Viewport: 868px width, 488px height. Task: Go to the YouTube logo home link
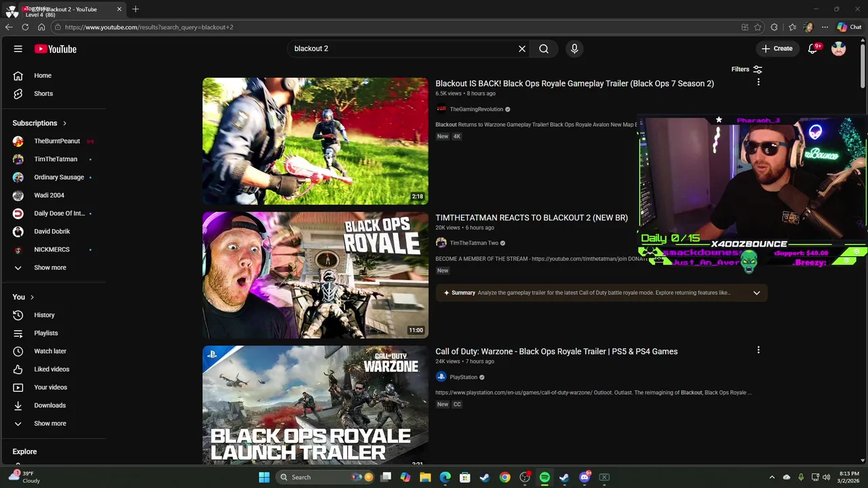56,49
